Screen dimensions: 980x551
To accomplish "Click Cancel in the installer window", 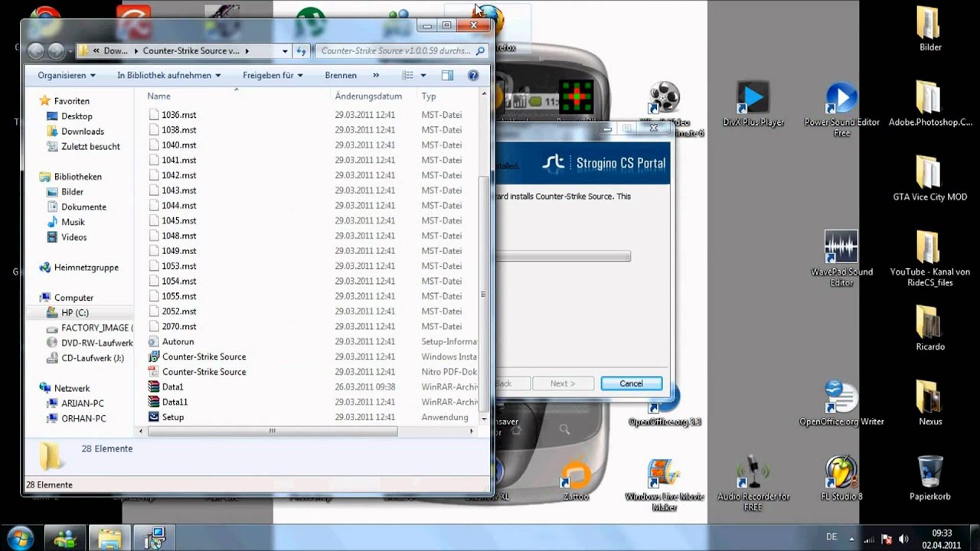I will click(631, 383).
